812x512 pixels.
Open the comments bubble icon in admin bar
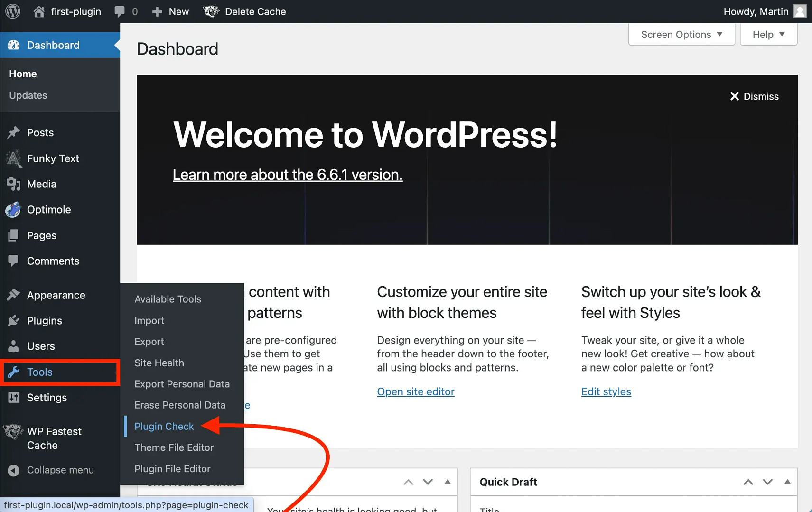point(120,11)
